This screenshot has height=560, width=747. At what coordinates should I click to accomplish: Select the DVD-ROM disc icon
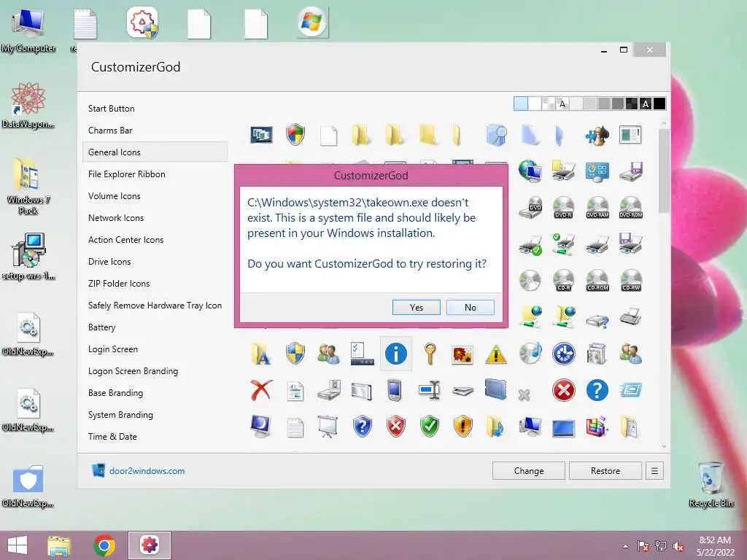point(631,208)
